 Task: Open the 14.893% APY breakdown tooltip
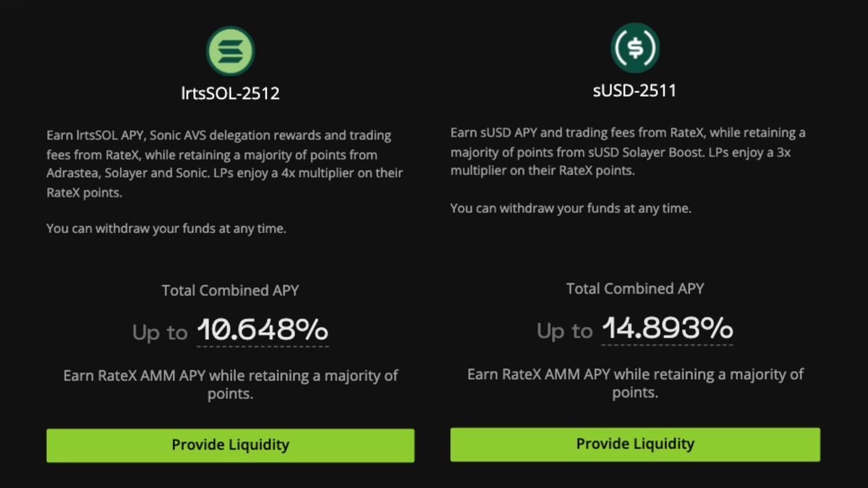pyautogui.click(x=667, y=329)
